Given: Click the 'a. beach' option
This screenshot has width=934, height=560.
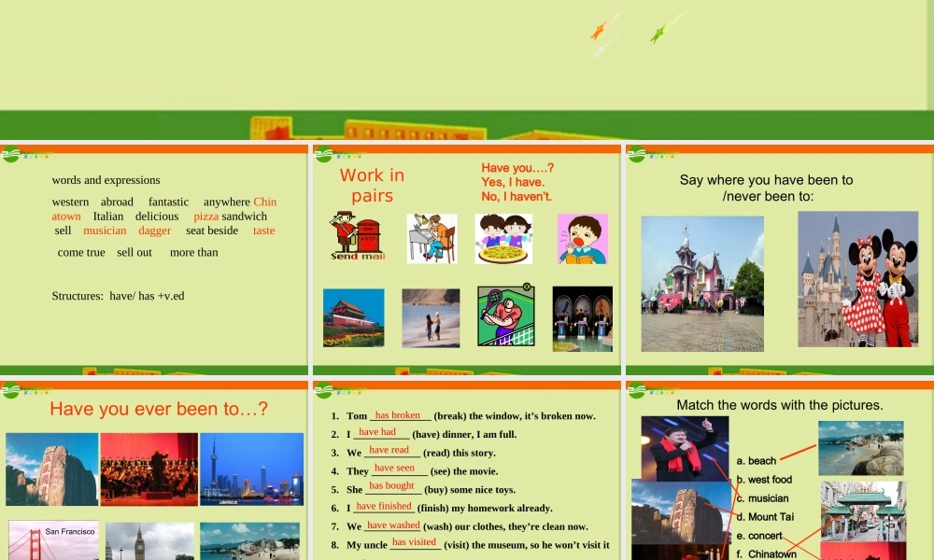Looking at the screenshot, I should [x=756, y=461].
